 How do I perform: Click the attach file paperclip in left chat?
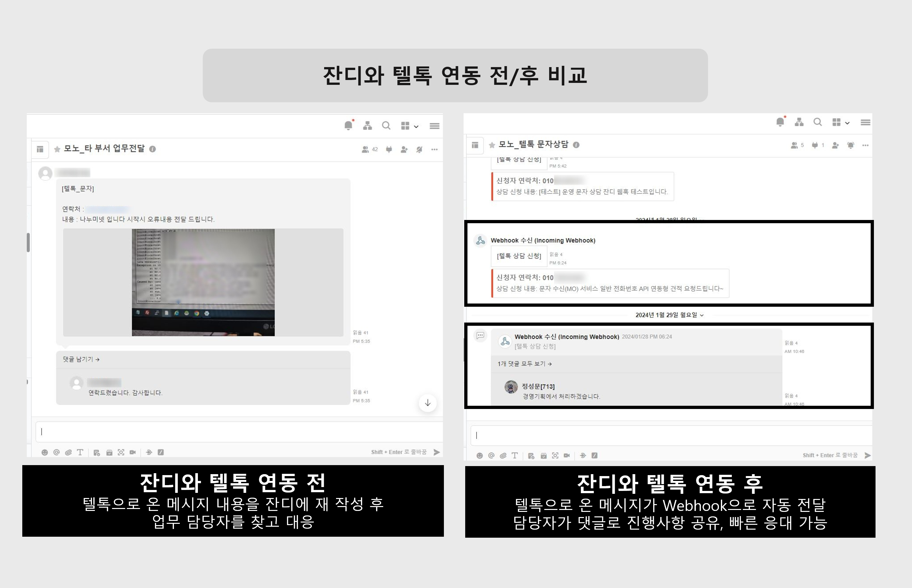coord(68,452)
